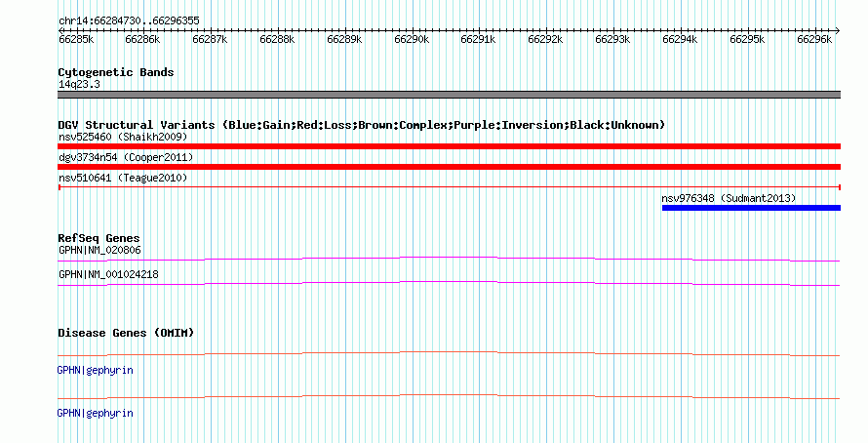Click the DGV Structural Variants track title
The image size is (868, 443).
pos(362,125)
